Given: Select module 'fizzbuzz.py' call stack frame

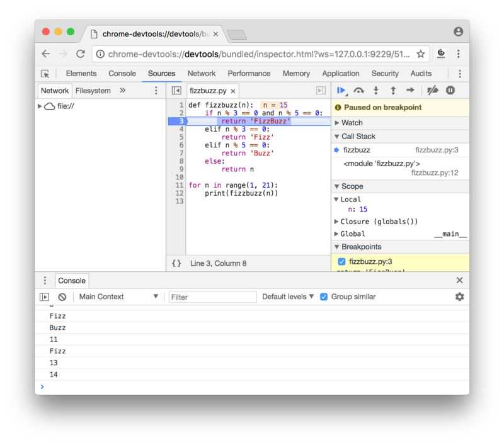Looking at the screenshot, I should pyautogui.click(x=382, y=164).
